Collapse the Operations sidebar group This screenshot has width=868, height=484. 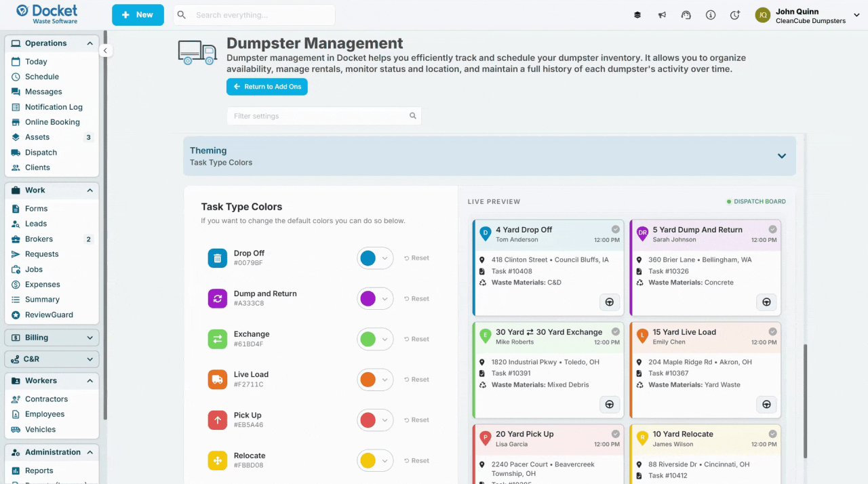(90, 43)
